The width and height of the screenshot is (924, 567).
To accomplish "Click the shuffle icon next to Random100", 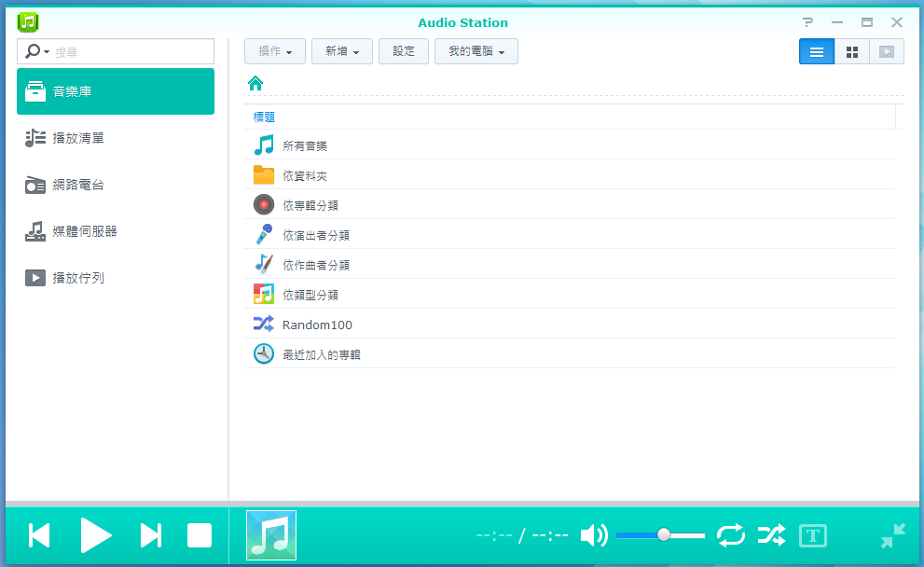I will [264, 324].
